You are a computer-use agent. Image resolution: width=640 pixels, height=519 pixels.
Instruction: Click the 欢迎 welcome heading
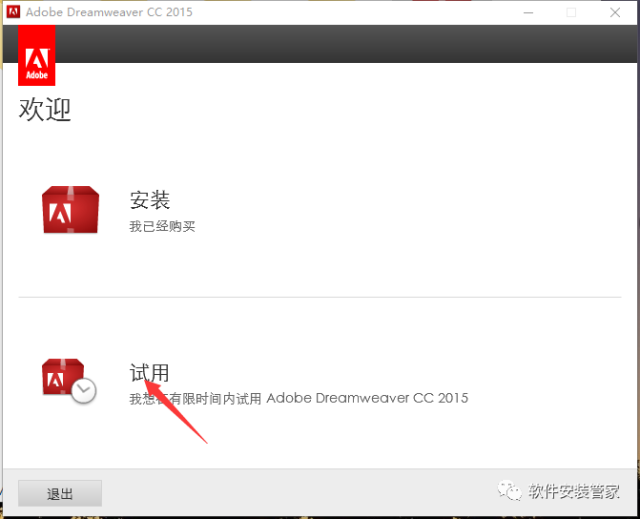(x=45, y=109)
